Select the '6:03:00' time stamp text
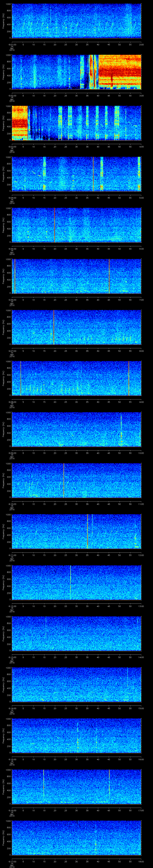153x868 pixels. (x=12, y=147)
